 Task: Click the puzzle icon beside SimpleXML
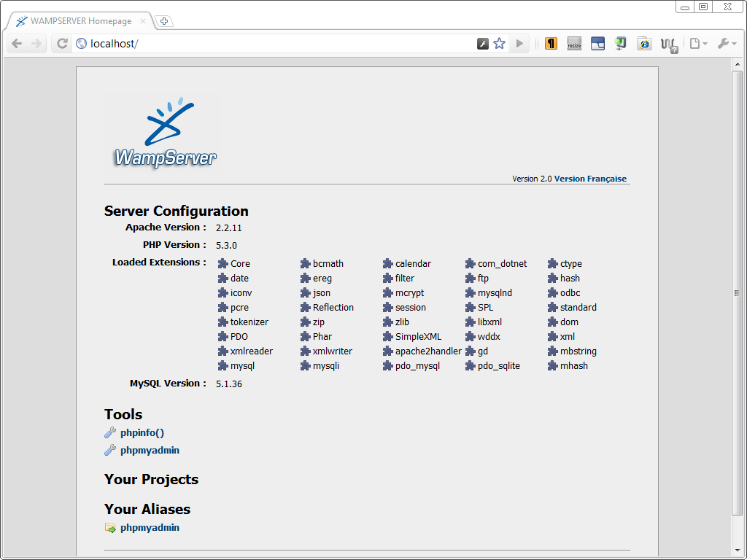[387, 337]
